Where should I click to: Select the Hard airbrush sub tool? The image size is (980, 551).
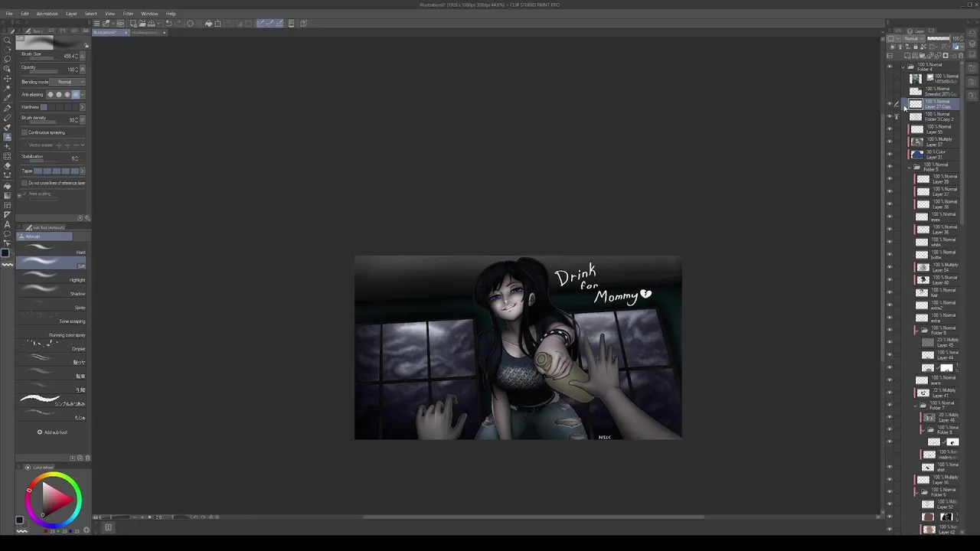pos(51,250)
